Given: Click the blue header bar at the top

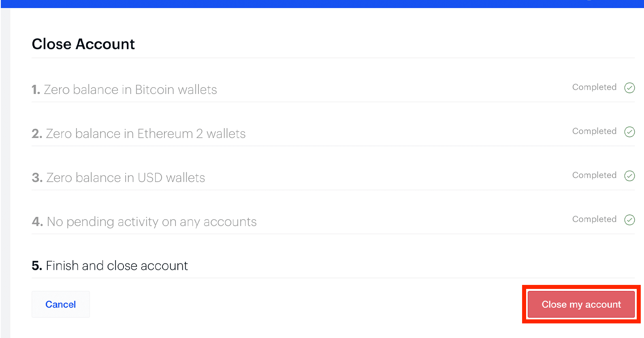Looking at the screenshot, I should pos(322,4).
